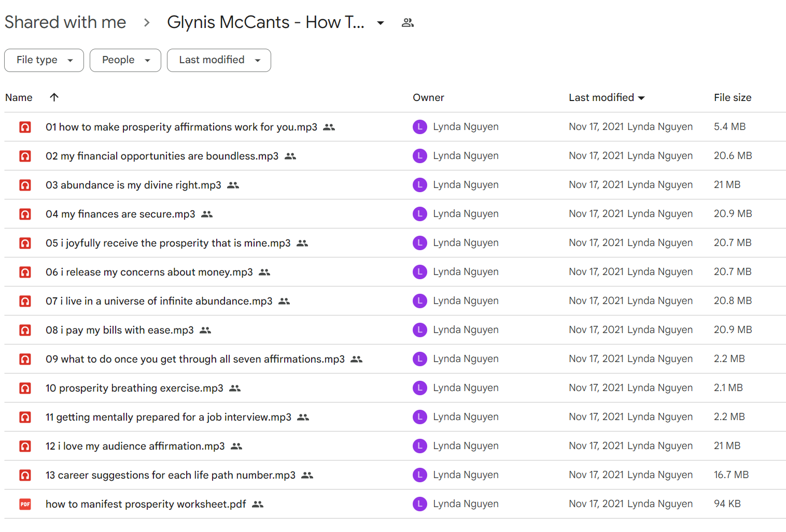Click audio icon of 09 what to do once
Viewport: 786px width, 532px height.
click(25, 359)
